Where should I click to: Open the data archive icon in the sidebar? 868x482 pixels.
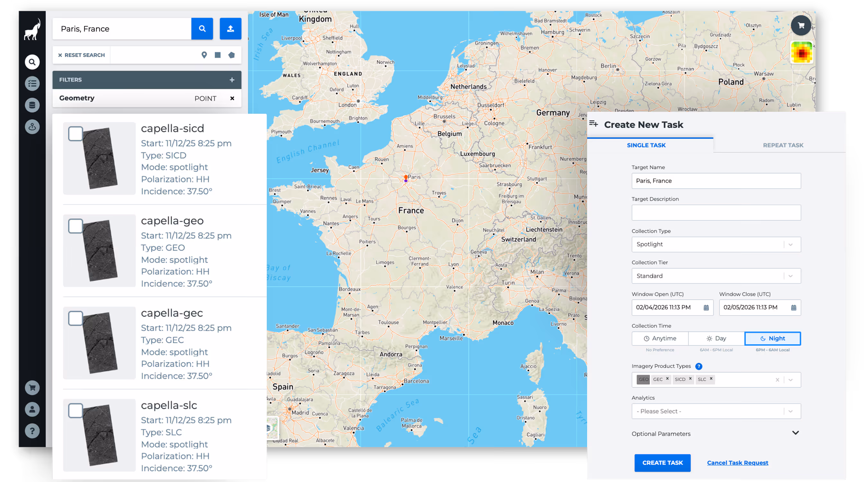click(32, 105)
